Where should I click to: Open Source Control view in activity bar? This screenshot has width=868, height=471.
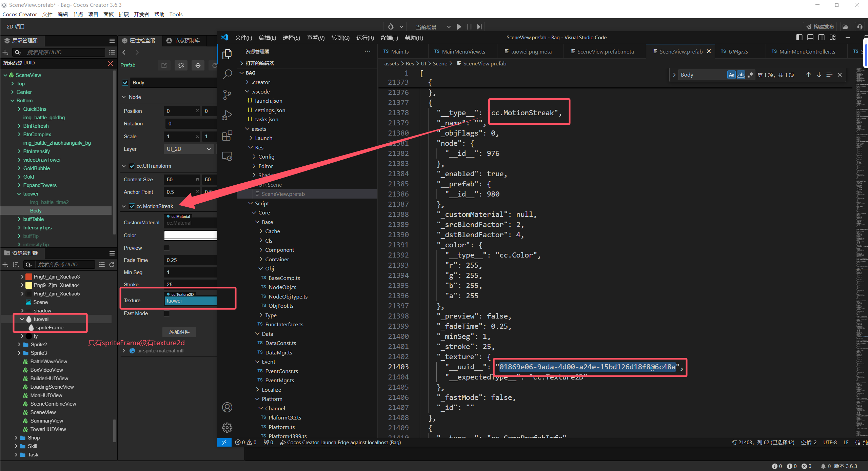[227, 95]
